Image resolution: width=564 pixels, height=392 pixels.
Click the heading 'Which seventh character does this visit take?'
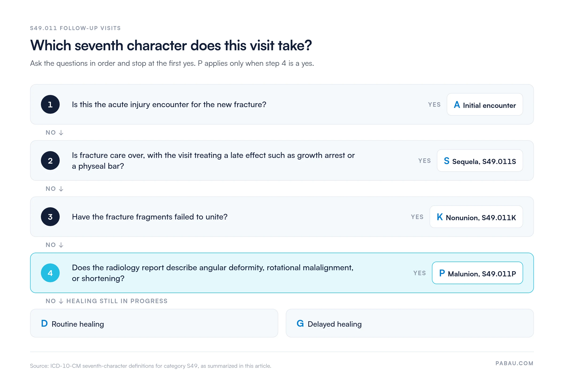171,45
